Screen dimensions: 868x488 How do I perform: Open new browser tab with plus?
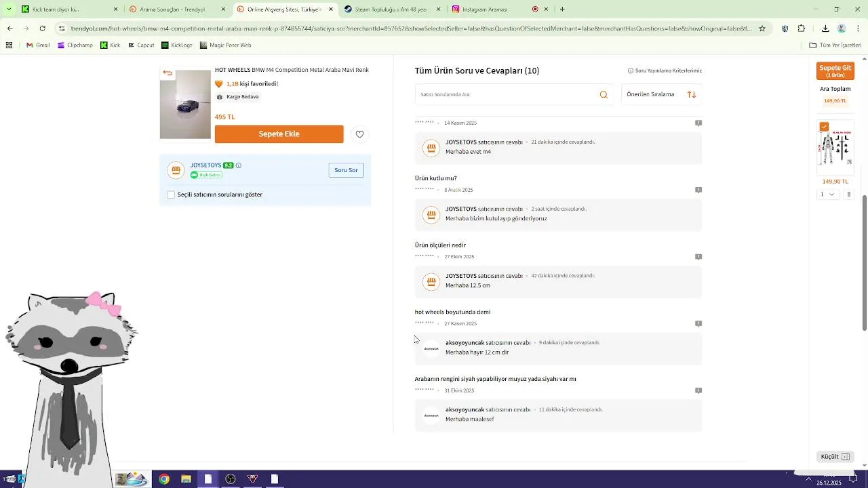pos(562,9)
